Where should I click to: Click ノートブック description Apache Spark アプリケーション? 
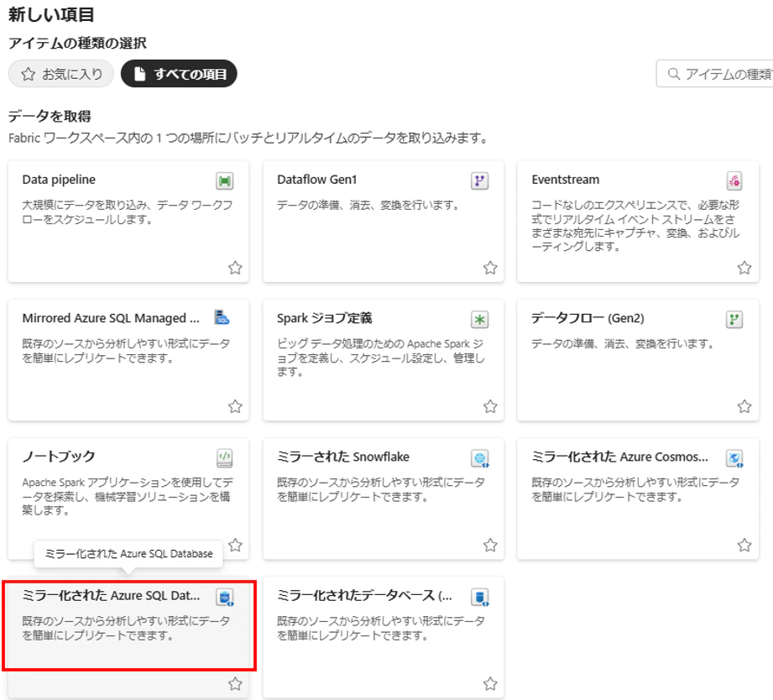tap(128, 496)
